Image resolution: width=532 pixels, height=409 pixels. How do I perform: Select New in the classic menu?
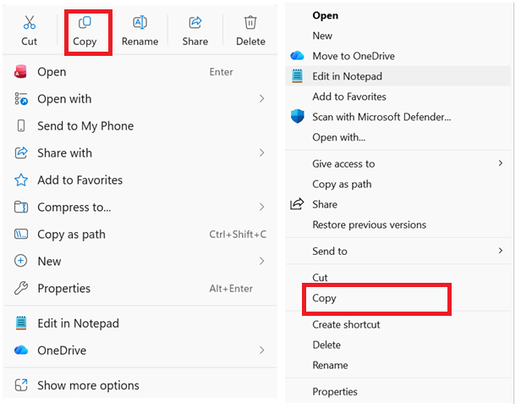point(398,36)
